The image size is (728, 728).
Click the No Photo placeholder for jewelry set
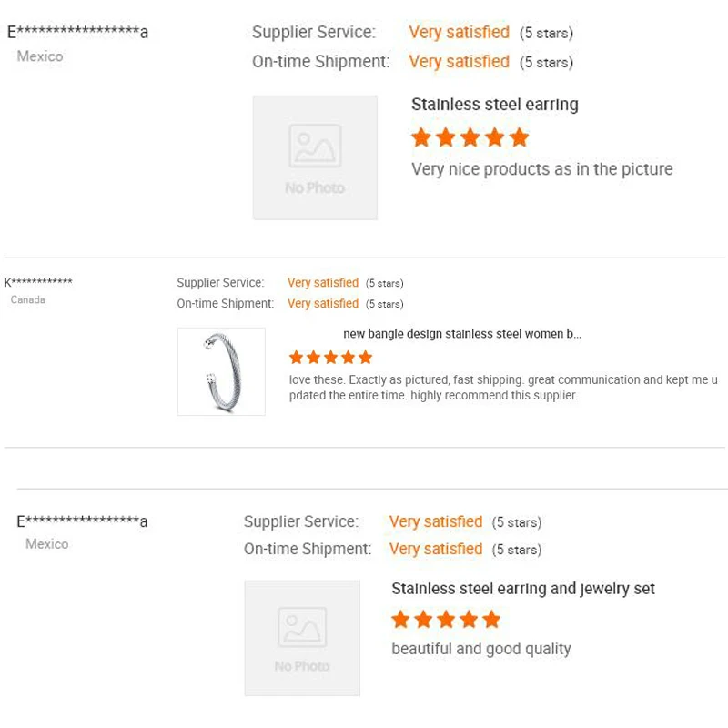[x=302, y=638]
